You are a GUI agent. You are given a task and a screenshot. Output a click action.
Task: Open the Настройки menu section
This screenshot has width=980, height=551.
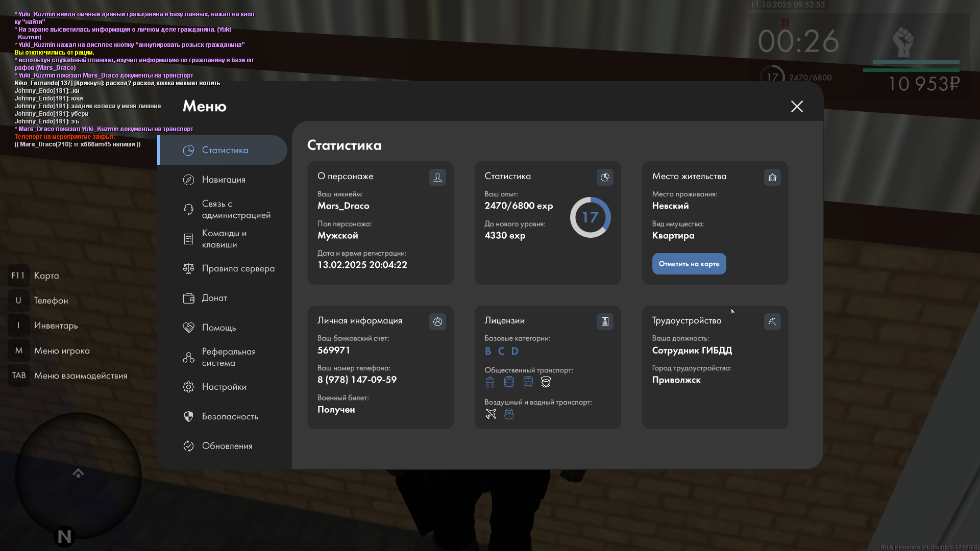(224, 387)
